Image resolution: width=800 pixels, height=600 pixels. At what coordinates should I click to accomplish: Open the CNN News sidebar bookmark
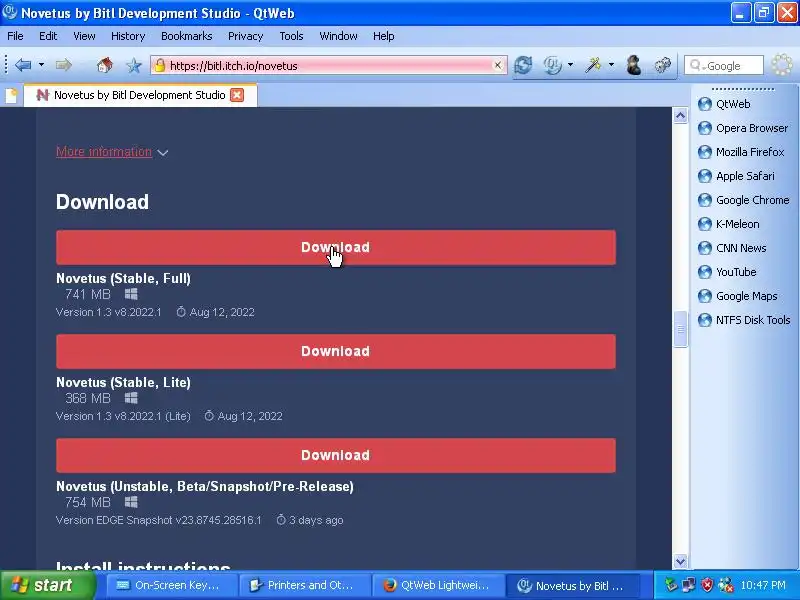pyautogui.click(x=732, y=248)
